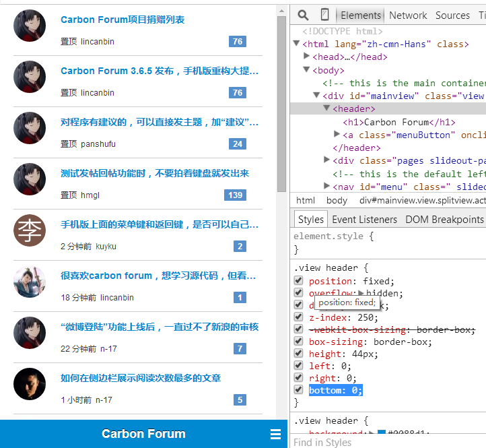This screenshot has height=448, width=486.
Task: Click the closing header tag line
Action: (357, 148)
